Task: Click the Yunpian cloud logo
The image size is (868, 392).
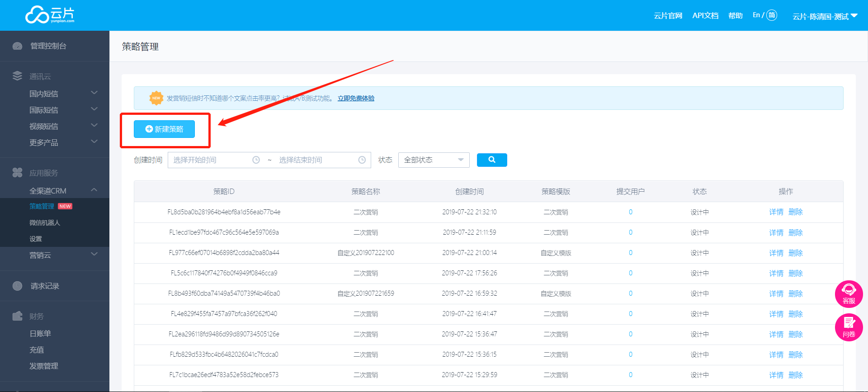Action: pyautogui.click(x=50, y=15)
